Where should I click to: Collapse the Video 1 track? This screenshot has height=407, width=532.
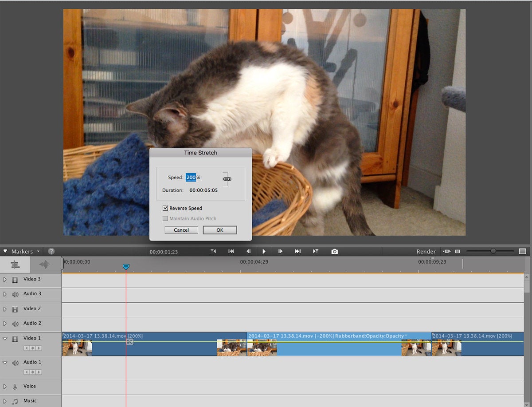tap(5, 339)
